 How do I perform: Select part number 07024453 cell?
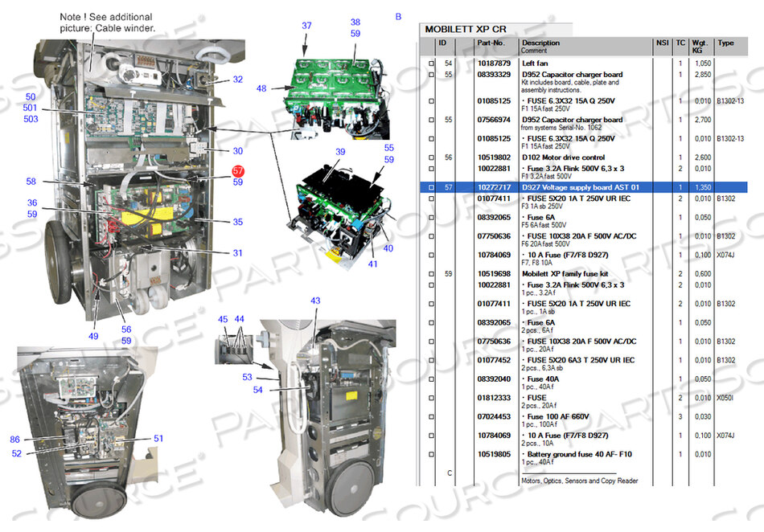[494, 417]
